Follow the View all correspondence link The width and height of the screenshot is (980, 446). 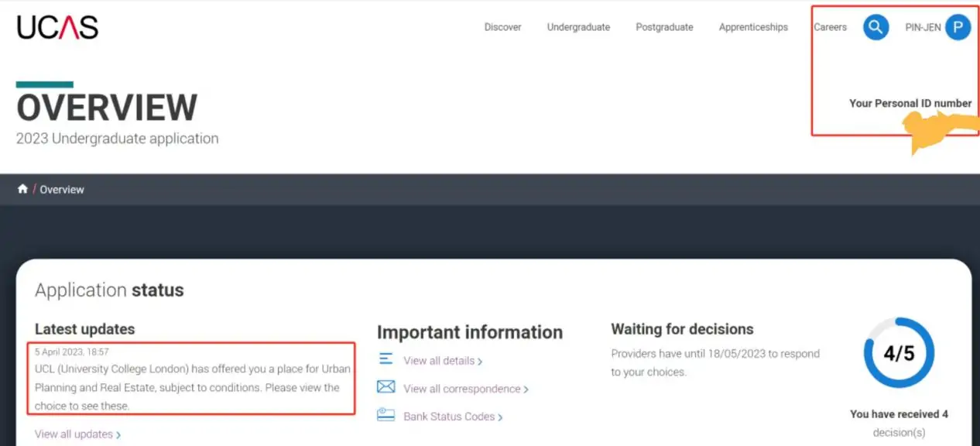tap(466, 389)
